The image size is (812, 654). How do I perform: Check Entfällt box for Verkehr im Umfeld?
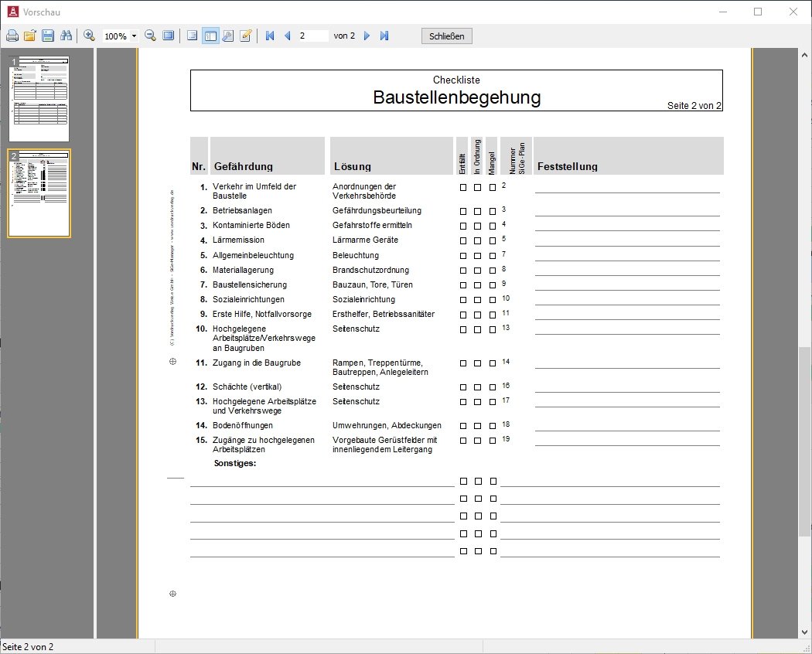(463, 187)
